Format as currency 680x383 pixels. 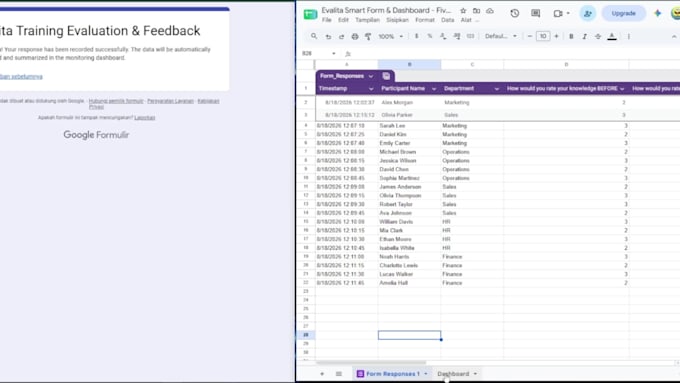pos(416,36)
